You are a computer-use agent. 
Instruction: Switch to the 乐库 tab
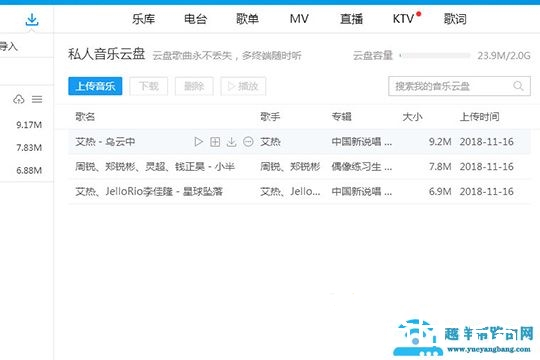pos(143,19)
